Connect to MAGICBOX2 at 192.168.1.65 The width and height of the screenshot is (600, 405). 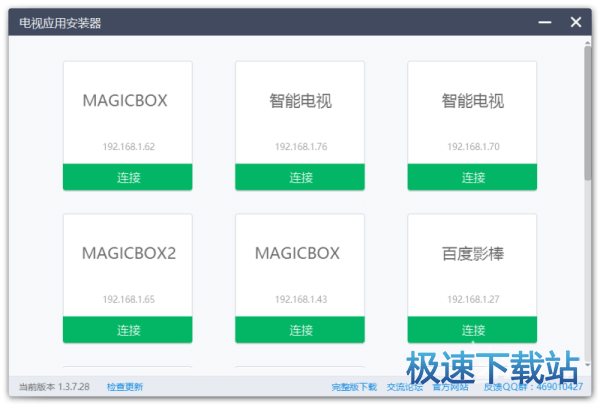coord(127,329)
